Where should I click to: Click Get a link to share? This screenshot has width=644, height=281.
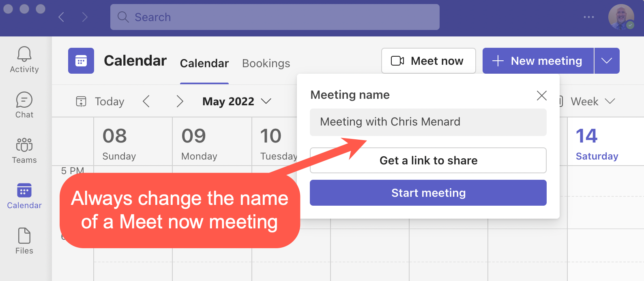click(x=428, y=160)
